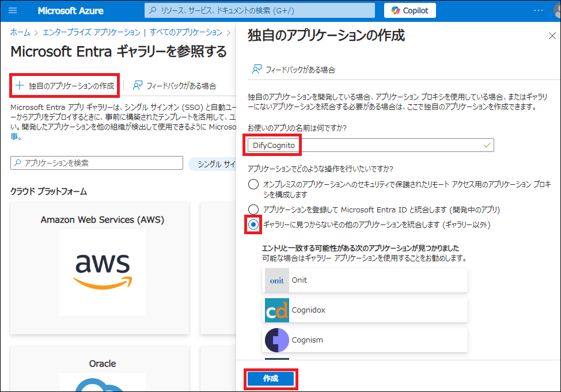Click the Copilot button
The width and height of the screenshot is (561, 392).
coord(410,10)
